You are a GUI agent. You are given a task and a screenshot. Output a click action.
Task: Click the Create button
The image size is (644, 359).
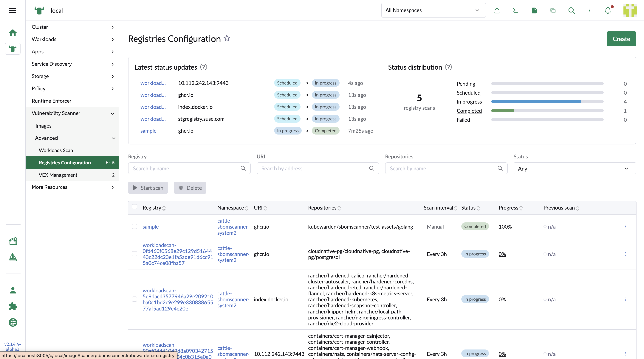pyautogui.click(x=621, y=39)
